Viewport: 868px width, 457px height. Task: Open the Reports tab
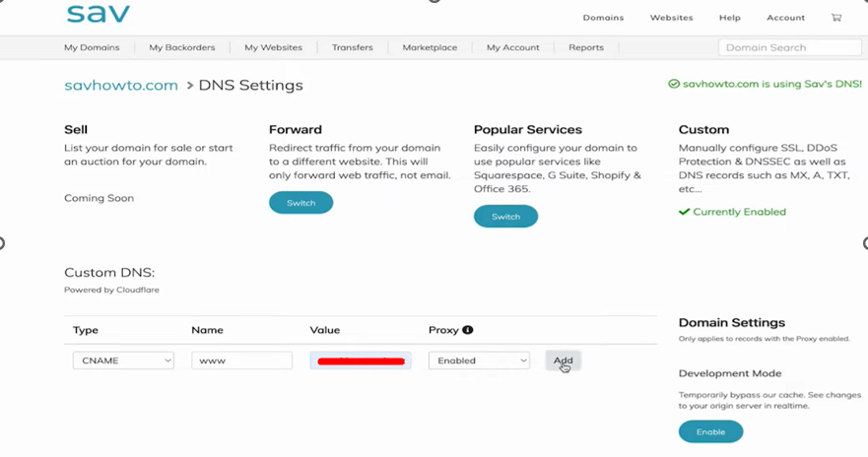[x=585, y=47]
